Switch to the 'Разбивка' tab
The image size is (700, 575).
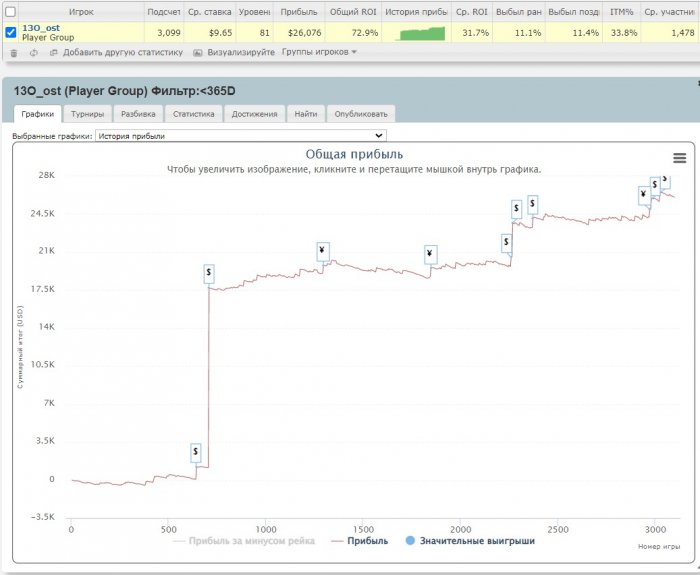[138, 114]
